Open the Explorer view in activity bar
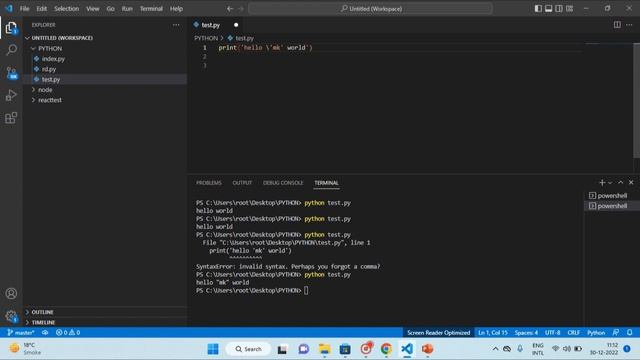640x360 pixels. tap(11, 28)
